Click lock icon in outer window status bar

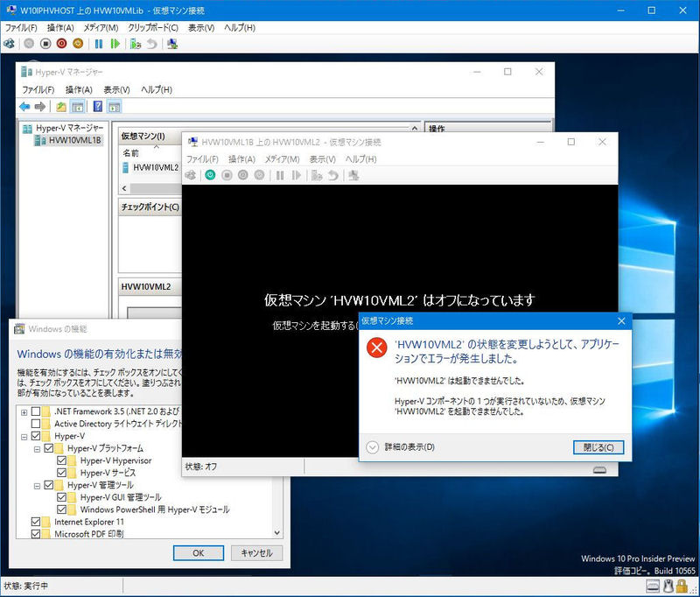[x=682, y=586]
